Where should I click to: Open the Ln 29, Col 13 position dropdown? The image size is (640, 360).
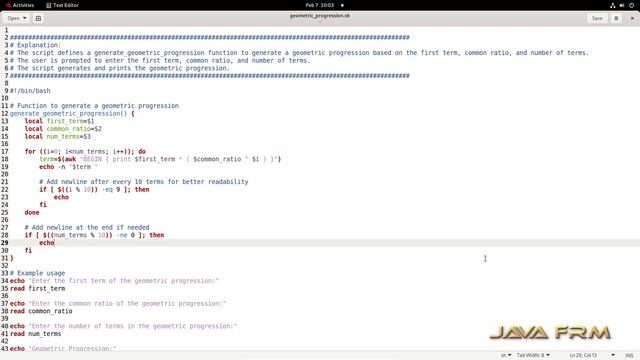(592, 355)
